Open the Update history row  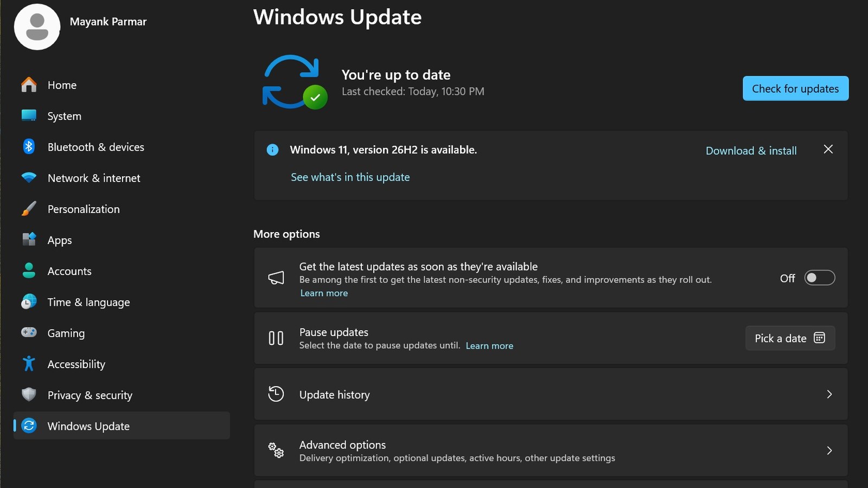tap(551, 394)
